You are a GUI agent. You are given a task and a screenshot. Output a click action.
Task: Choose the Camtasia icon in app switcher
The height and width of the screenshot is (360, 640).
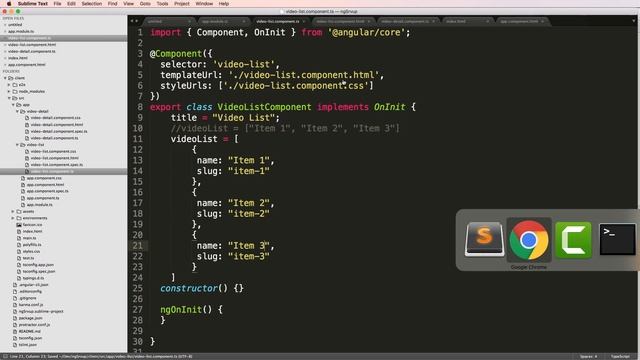point(573,240)
